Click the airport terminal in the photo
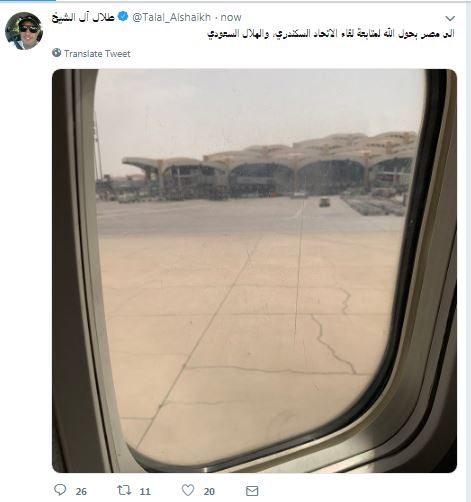471x502 pixels. coord(270,167)
